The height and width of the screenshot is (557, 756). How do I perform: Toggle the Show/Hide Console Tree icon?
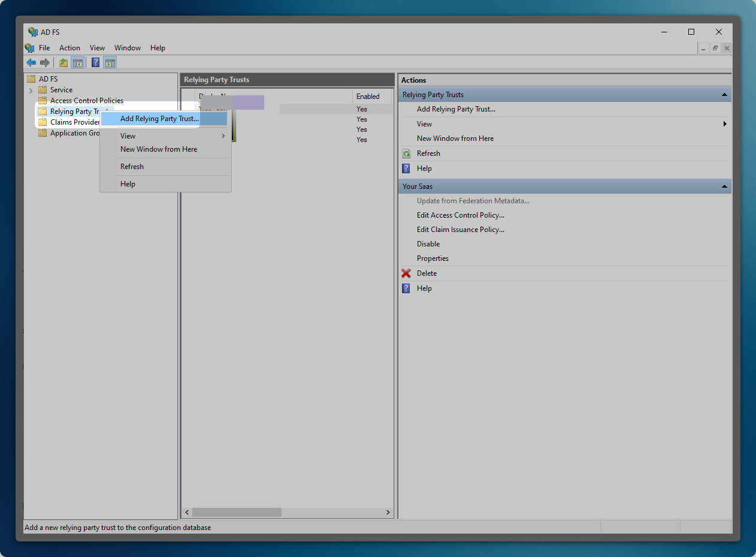coord(77,62)
